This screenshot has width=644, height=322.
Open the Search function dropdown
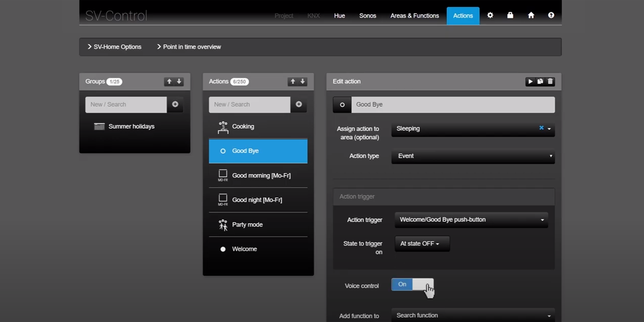(473, 316)
